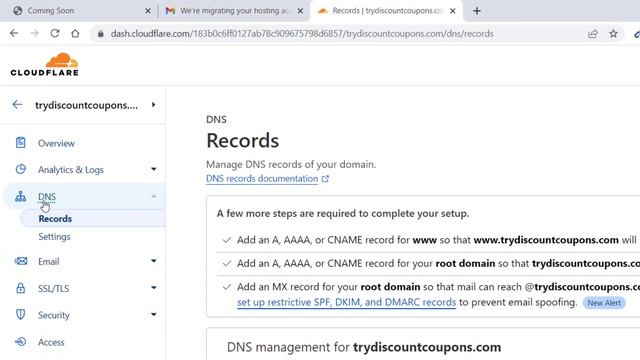Click the Email envelope icon

coord(20,261)
